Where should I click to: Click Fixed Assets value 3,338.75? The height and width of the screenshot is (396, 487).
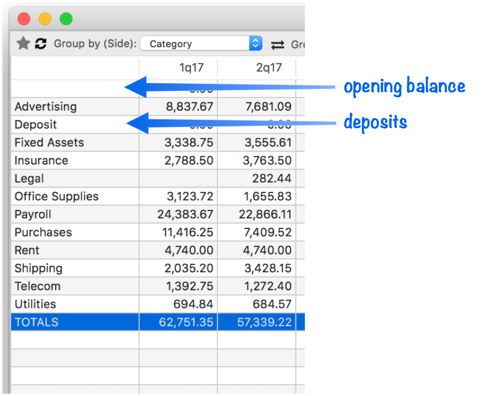pyautogui.click(x=189, y=143)
